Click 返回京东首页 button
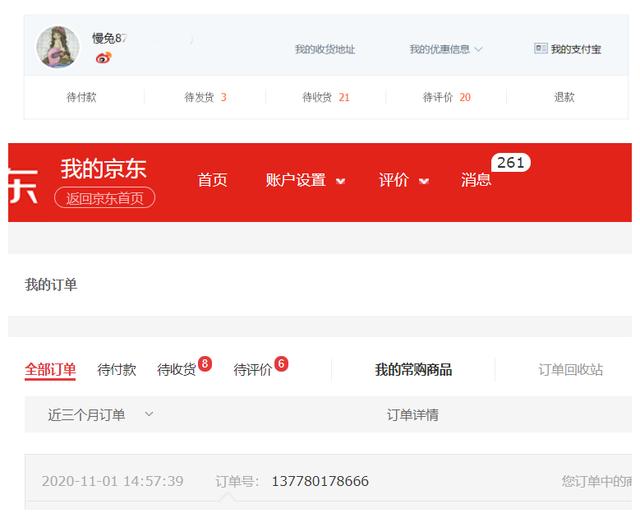640x518 pixels. pos(104,198)
